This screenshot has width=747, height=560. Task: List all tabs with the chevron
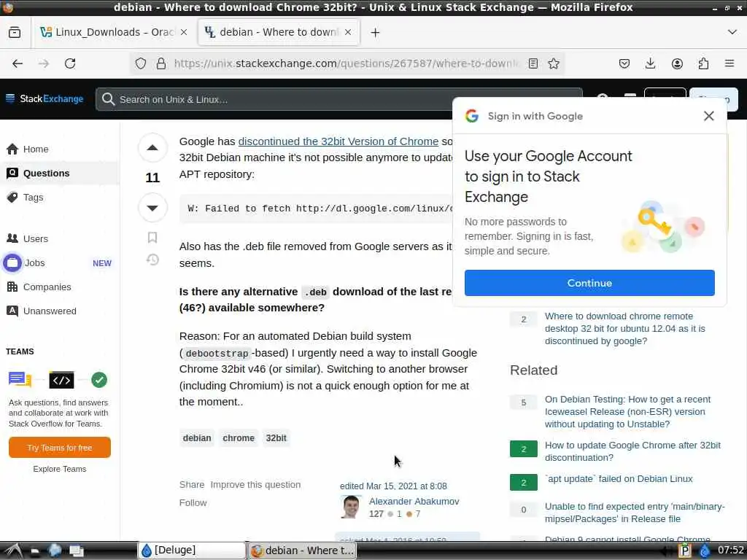coord(732,32)
